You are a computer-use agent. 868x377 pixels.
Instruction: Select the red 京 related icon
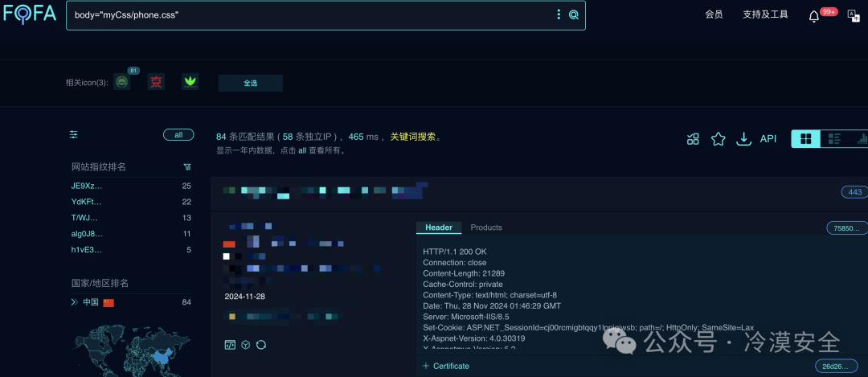156,83
